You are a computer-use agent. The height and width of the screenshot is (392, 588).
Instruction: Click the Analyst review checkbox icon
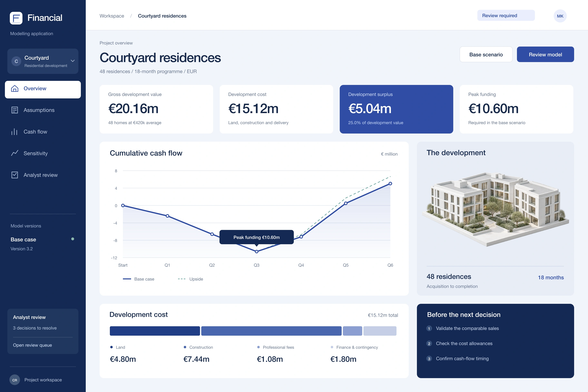click(x=15, y=175)
